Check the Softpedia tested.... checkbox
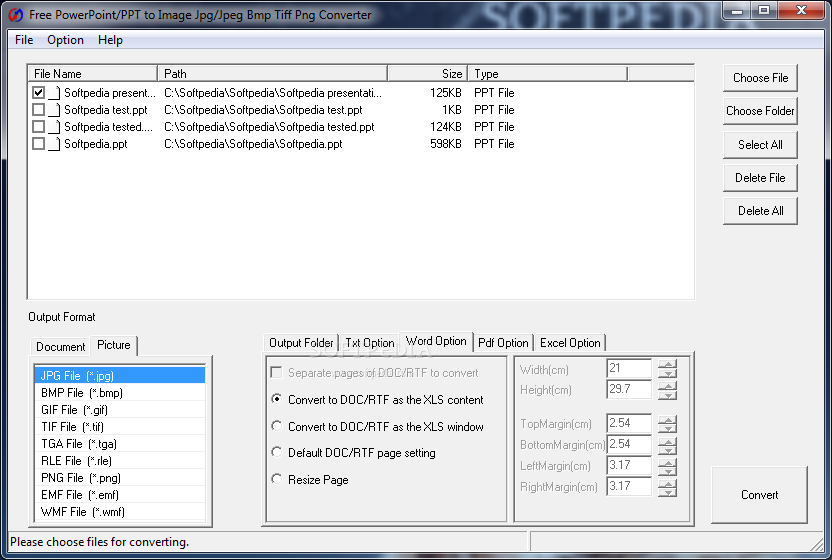832x560 pixels. 38,127
